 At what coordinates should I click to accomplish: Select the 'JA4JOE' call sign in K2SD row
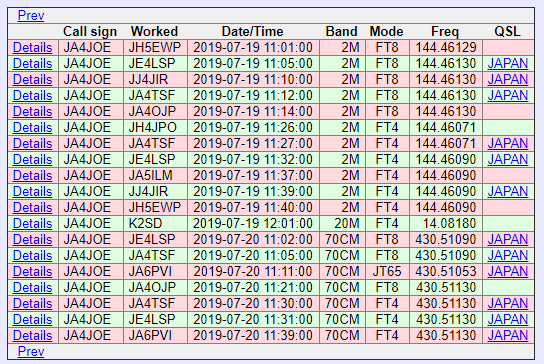[x=91, y=223]
